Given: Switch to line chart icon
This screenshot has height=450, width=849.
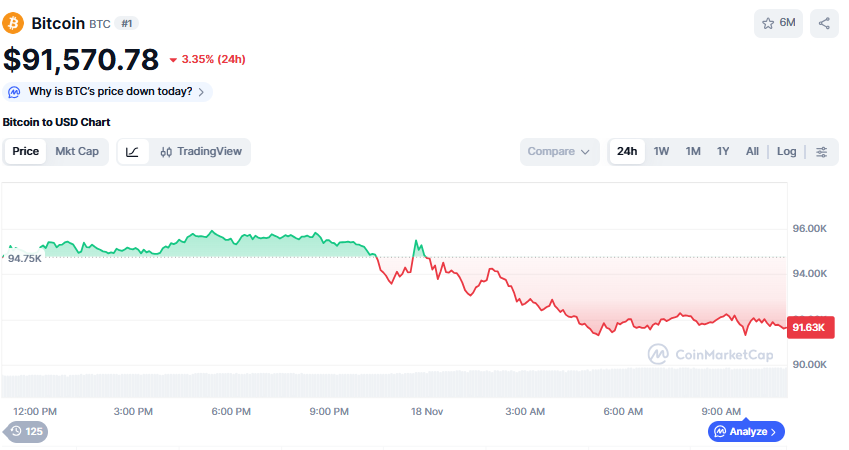Looking at the screenshot, I should [133, 152].
